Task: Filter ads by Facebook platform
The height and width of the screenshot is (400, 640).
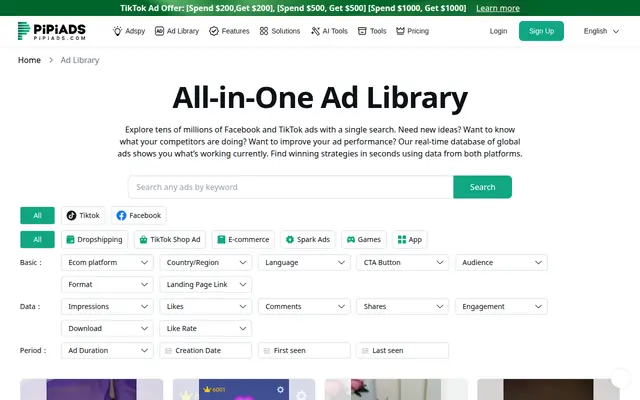Action: pyautogui.click(x=139, y=216)
